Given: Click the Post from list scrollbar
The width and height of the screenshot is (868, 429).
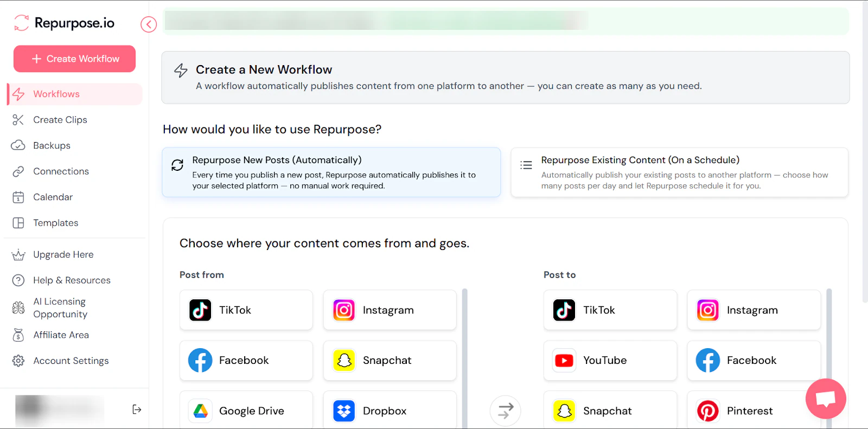Looking at the screenshot, I should (465, 358).
